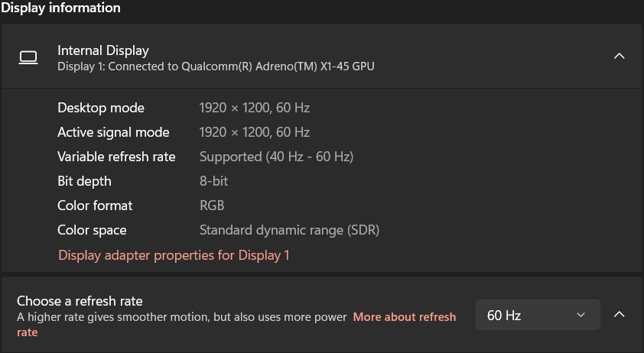This screenshot has width=644, height=353.
Task: Open the 60 Hz refresh rate dropdown
Action: click(x=538, y=315)
